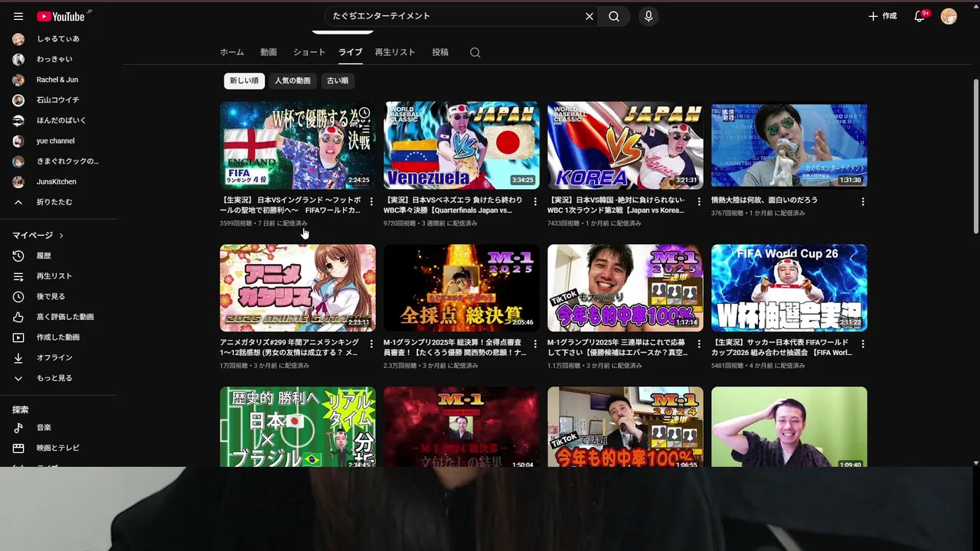Open more options for Venezuela video
The width and height of the screenshot is (980, 551).
point(535,202)
